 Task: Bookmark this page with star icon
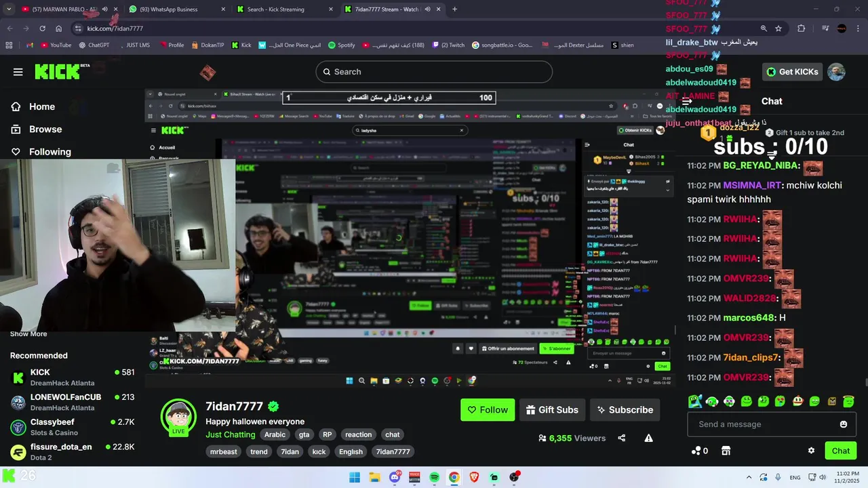pos(778,28)
